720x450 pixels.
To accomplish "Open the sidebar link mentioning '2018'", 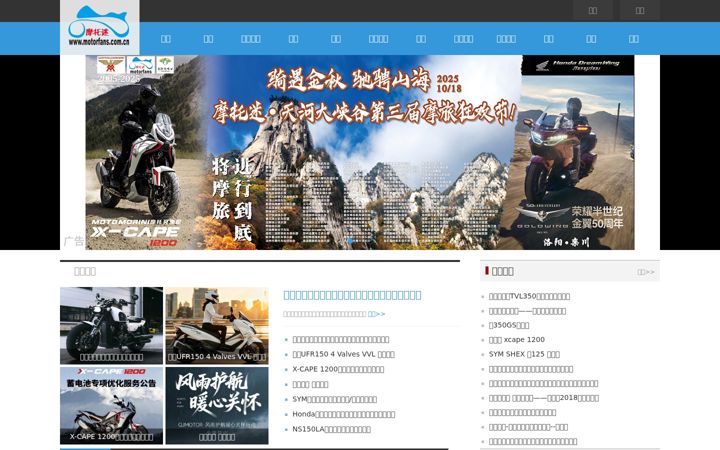I will [544, 398].
